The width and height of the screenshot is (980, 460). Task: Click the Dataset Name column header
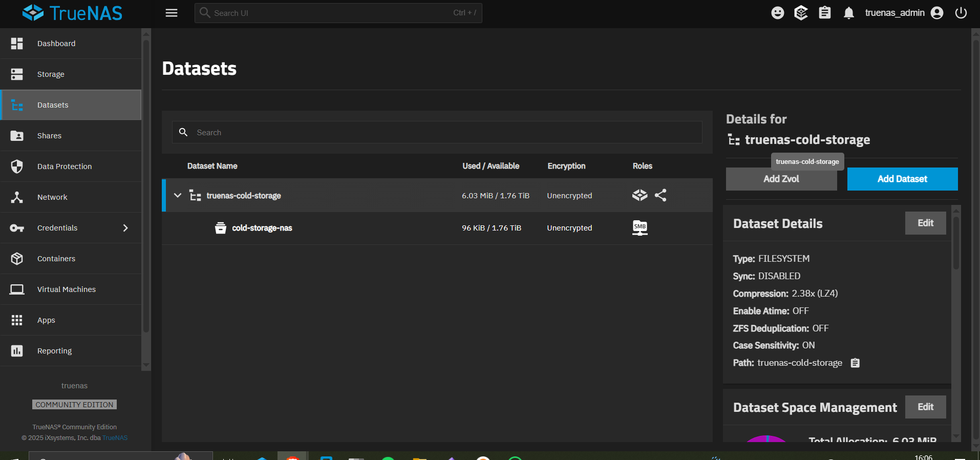[x=212, y=166]
